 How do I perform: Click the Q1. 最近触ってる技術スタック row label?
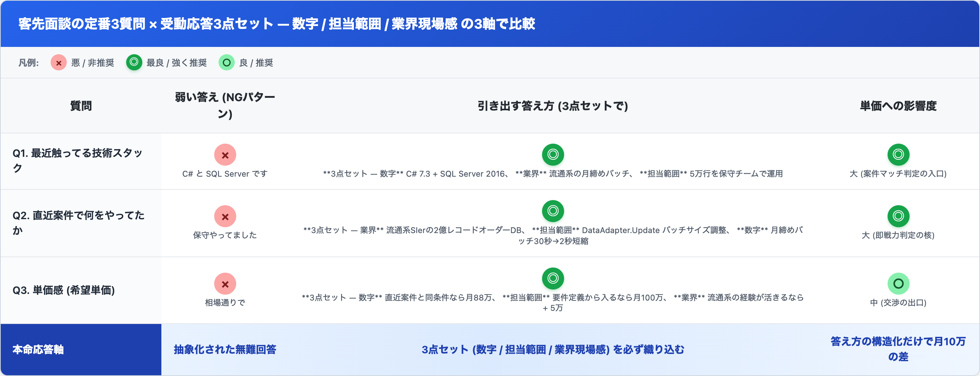pyautogui.click(x=78, y=161)
